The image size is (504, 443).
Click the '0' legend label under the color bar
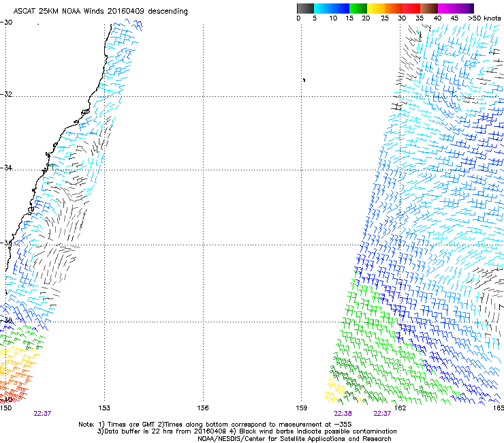(x=298, y=18)
